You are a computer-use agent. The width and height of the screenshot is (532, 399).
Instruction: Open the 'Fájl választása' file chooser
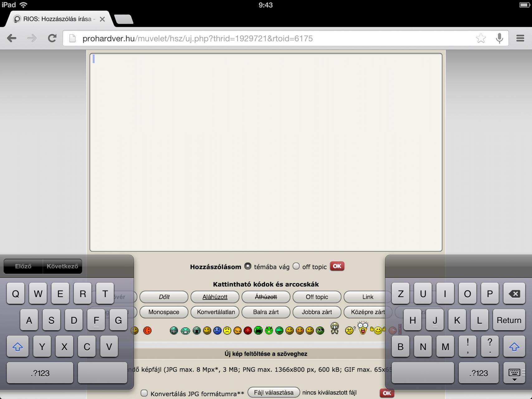coord(274,392)
